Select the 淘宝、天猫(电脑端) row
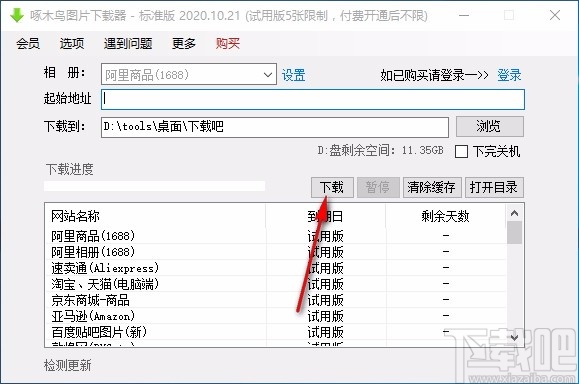 [275, 284]
